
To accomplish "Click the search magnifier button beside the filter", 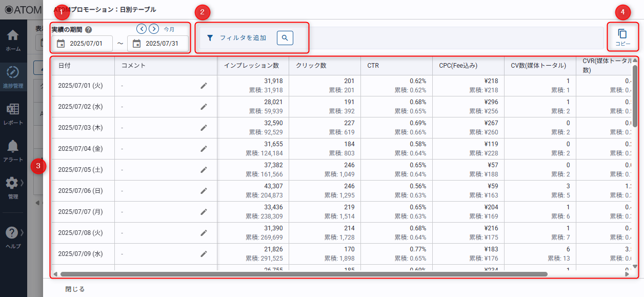I will tap(285, 38).
